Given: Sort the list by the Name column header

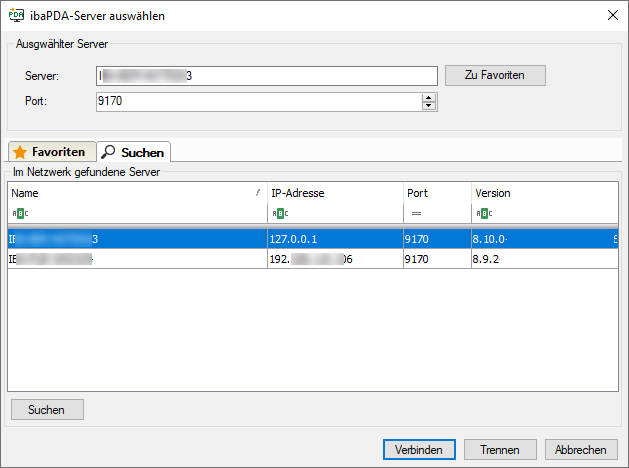Looking at the screenshot, I should pyautogui.click(x=137, y=193).
